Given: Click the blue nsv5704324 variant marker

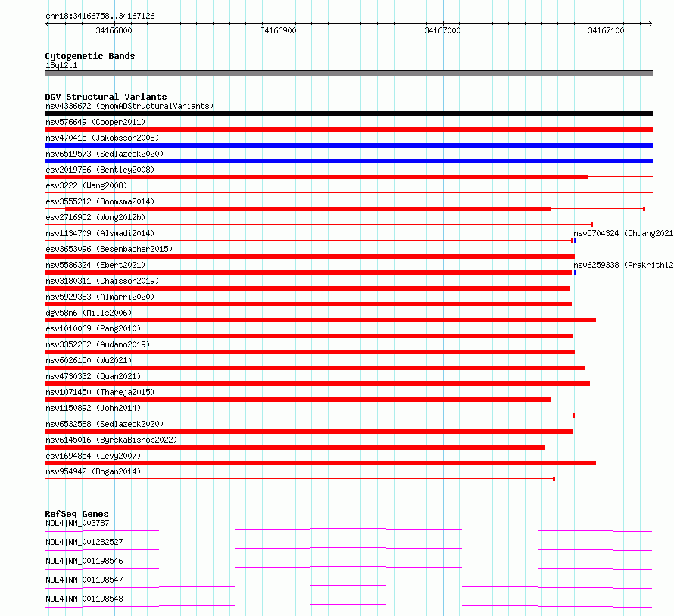Looking at the screenshot, I should (575, 241).
